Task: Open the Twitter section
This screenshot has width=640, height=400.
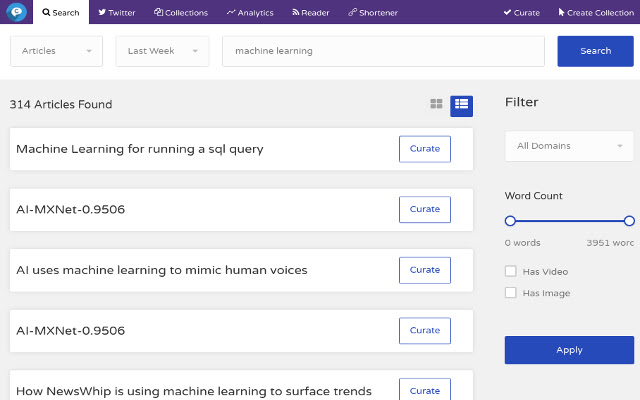Action: tap(117, 13)
